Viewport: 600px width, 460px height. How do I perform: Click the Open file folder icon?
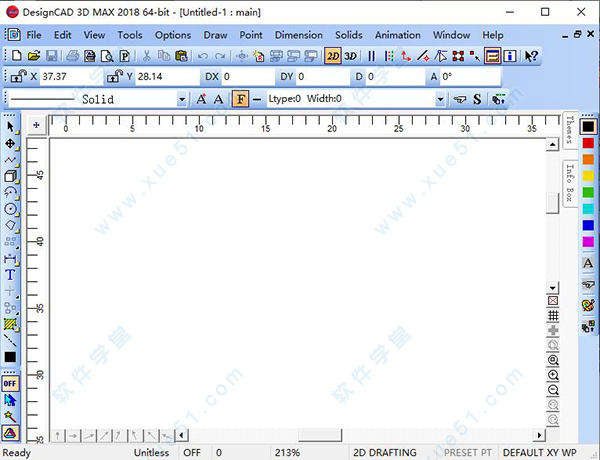(34, 56)
